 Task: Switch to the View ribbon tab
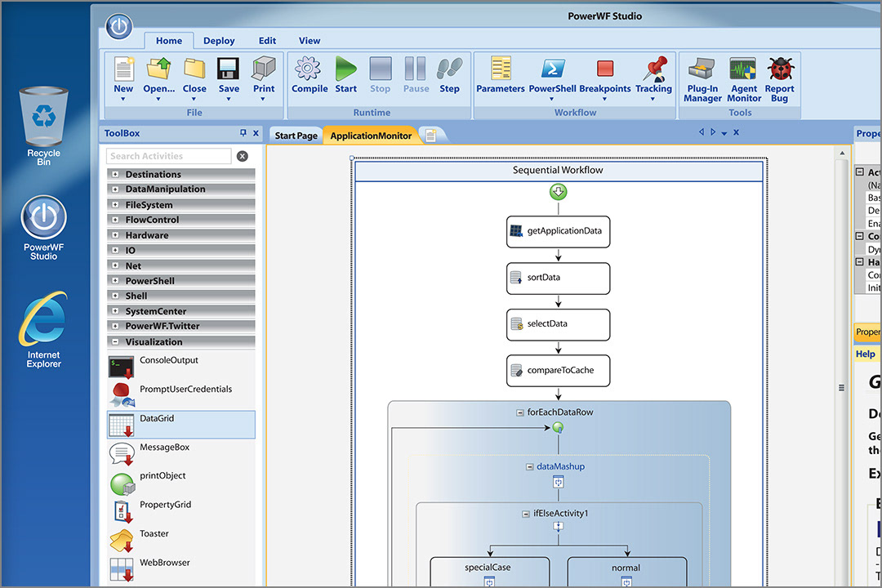coord(310,41)
